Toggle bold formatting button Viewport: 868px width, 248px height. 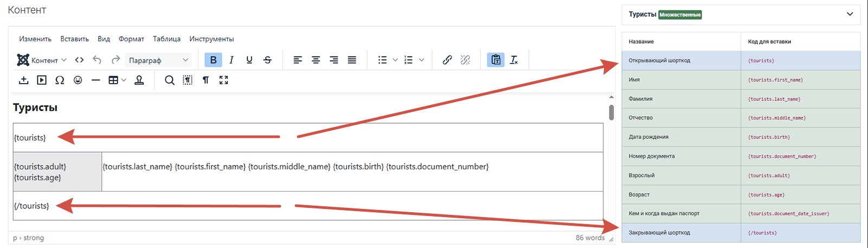(x=213, y=60)
